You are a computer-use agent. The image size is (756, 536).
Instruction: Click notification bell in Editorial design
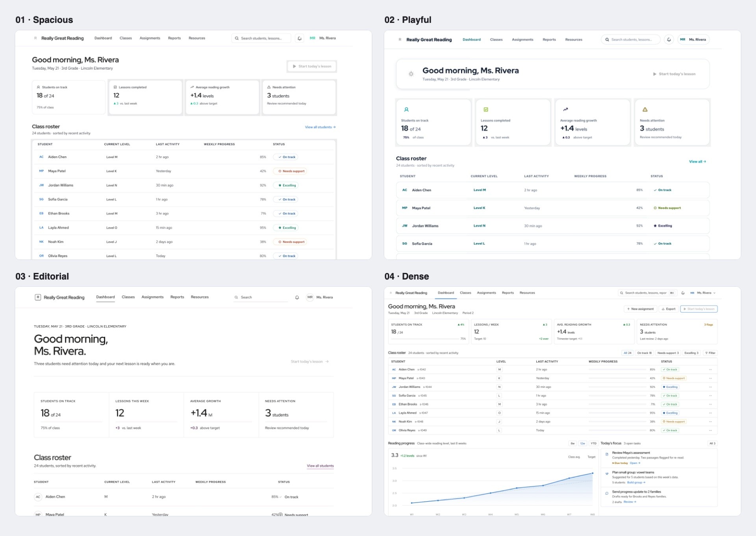(297, 297)
